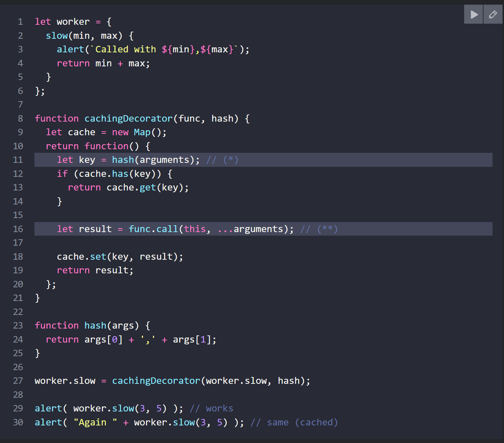Click the alert 'Called with' line
504x443 pixels.
pyautogui.click(x=153, y=50)
